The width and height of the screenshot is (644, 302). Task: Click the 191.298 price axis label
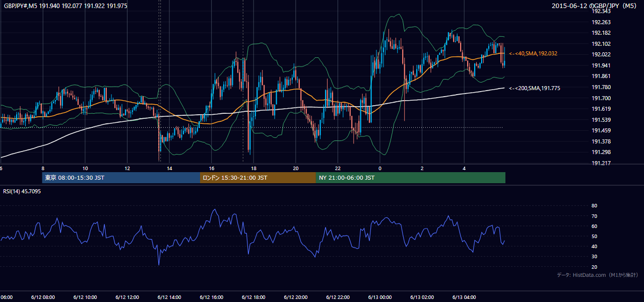coord(601,152)
